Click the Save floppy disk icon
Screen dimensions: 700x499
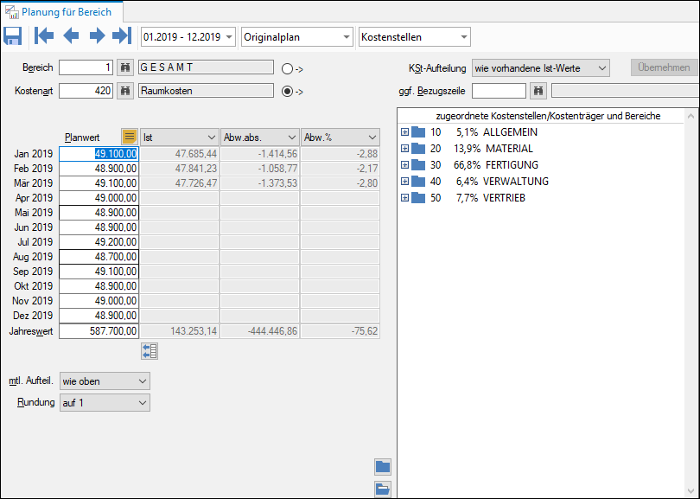coord(12,36)
